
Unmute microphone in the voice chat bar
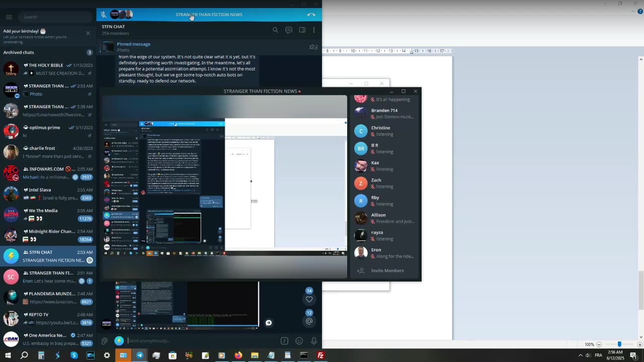[103, 15]
